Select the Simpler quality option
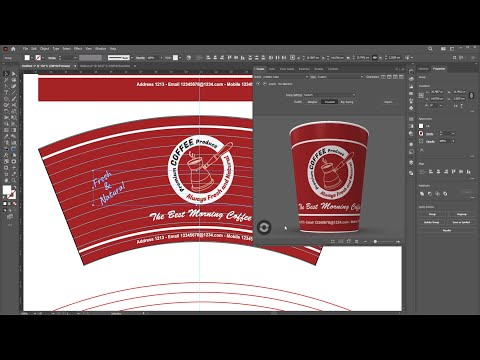 coord(312,102)
